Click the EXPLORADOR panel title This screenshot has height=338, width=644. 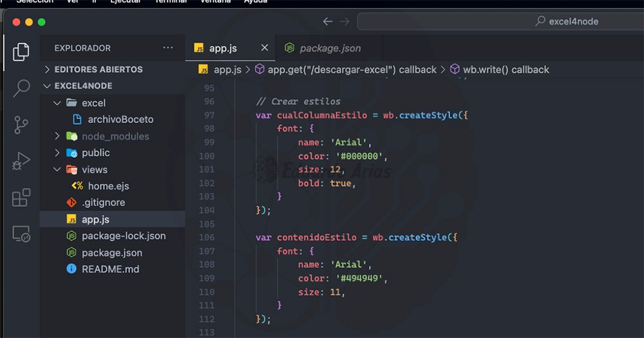[82, 48]
